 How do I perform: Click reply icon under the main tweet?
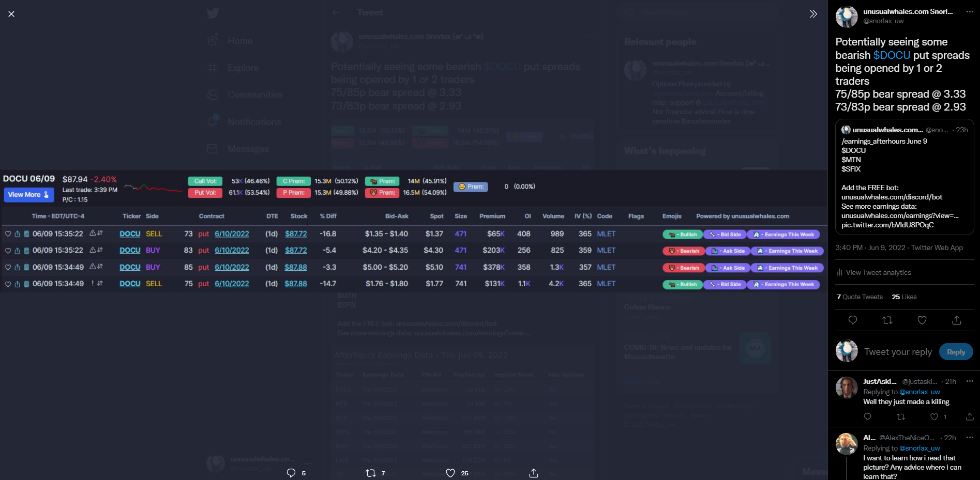click(852, 320)
